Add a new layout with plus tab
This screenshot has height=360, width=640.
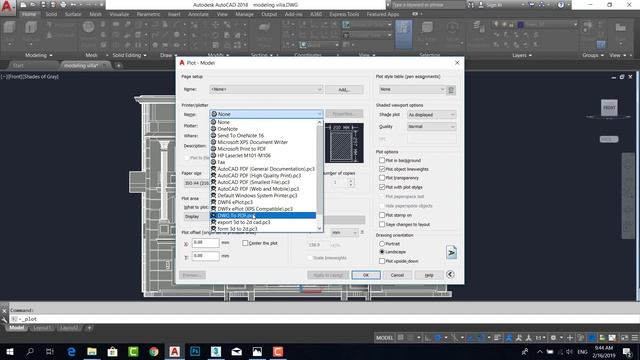tap(89, 328)
